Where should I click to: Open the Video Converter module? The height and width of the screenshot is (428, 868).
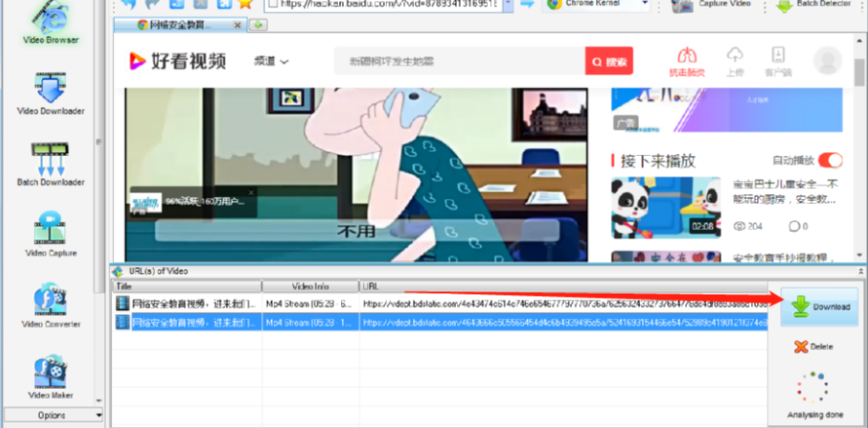pos(51,305)
